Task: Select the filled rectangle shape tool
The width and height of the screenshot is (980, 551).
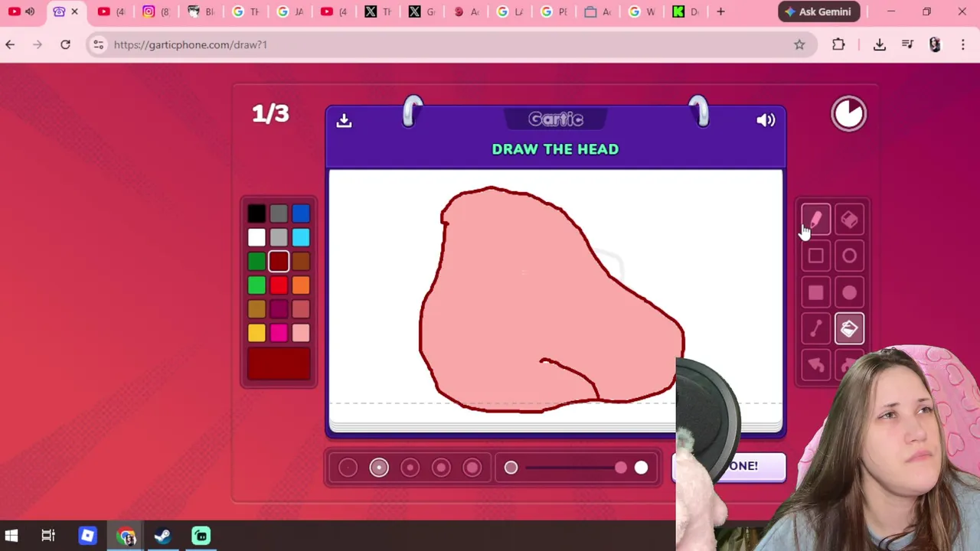Action: [x=815, y=292]
